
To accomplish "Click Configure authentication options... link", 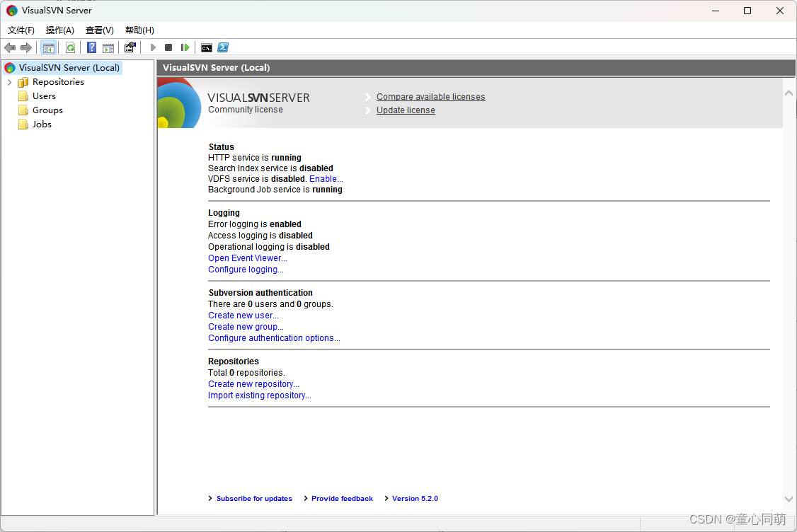I will pyautogui.click(x=274, y=338).
